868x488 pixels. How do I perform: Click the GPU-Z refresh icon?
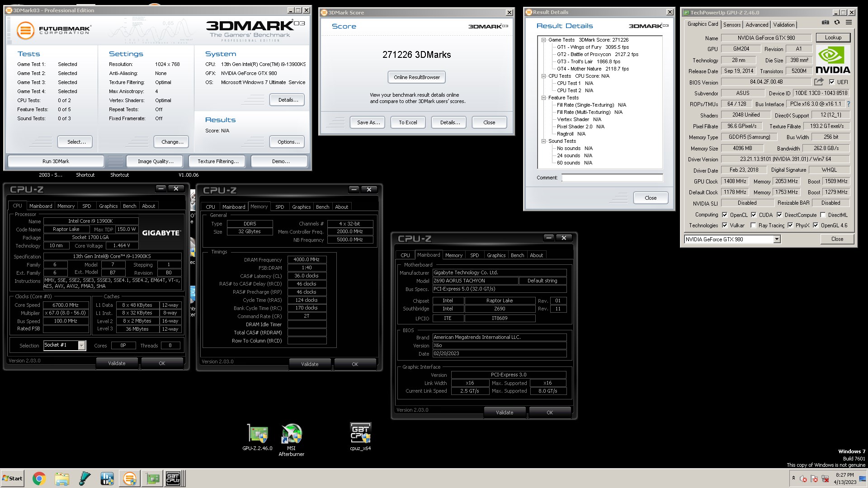837,23
